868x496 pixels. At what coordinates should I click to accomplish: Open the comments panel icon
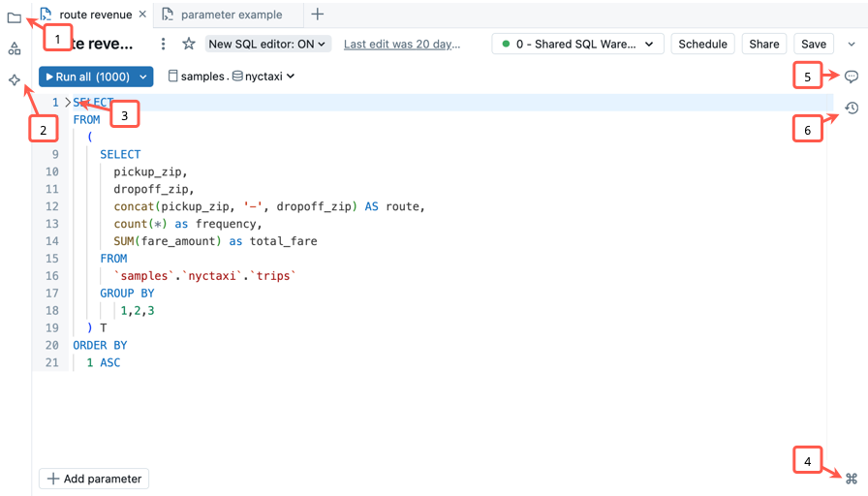click(x=852, y=76)
